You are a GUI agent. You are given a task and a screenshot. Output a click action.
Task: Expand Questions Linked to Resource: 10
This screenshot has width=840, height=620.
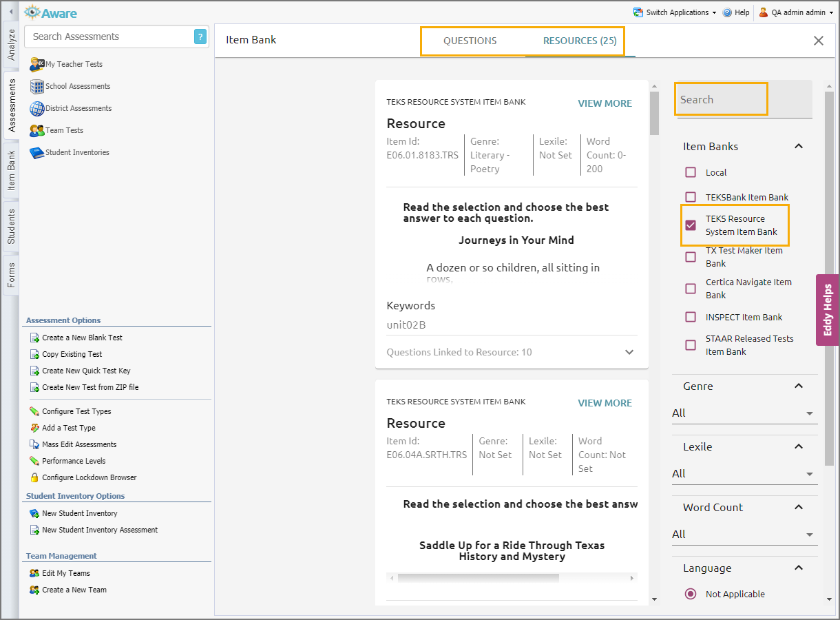pos(629,352)
